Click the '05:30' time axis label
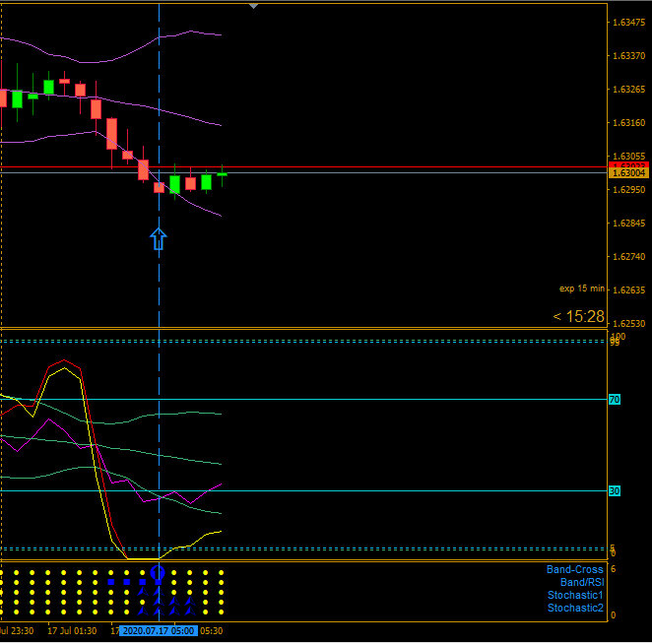 coord(211,631)
